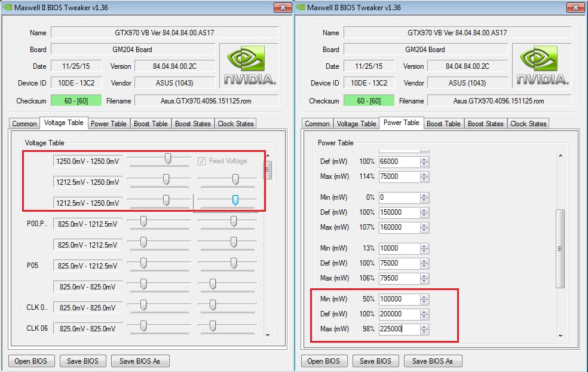This screenshot has height=372, width=588.
Task: Switch to Common tab in right window
Action: coord(317,123)
